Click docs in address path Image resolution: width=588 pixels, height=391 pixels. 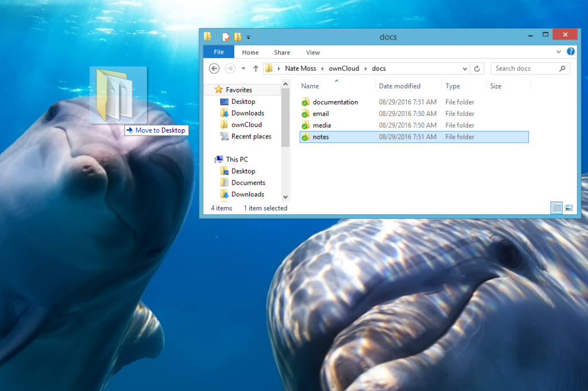pyautogui.click(x=379, y=68)
